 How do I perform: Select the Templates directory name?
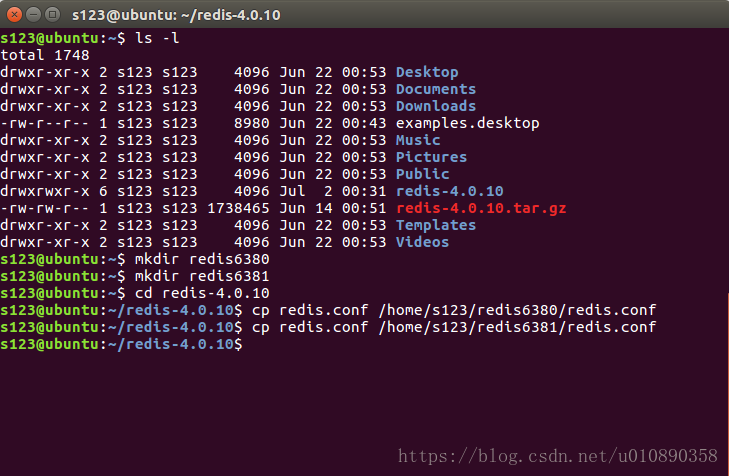click(436, 225)
